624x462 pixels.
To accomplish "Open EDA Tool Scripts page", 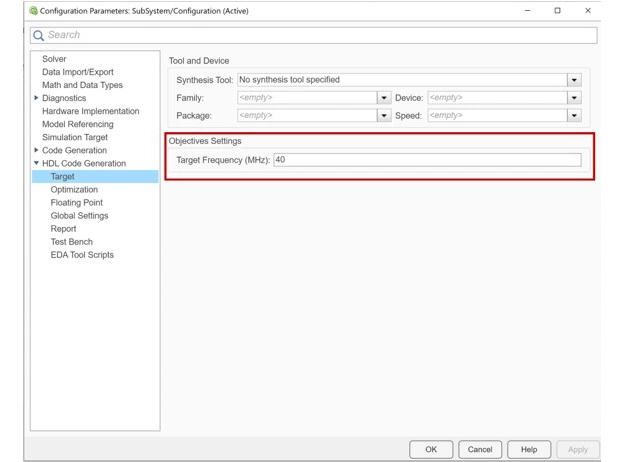I will pyautogui.click(x=82, y=254).
